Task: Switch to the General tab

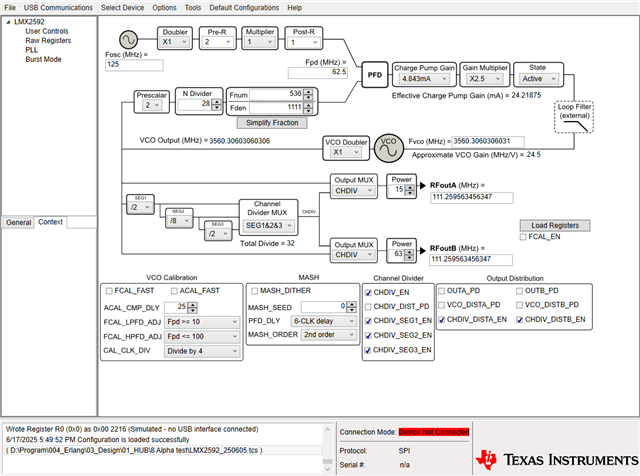Action: pyautogui.click(x=18, y=222)
